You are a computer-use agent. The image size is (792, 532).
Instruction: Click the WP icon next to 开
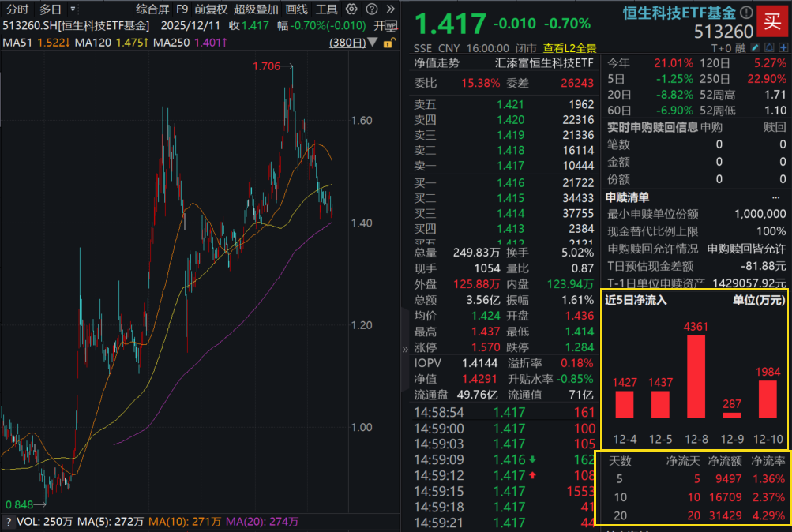pos(392,25)
